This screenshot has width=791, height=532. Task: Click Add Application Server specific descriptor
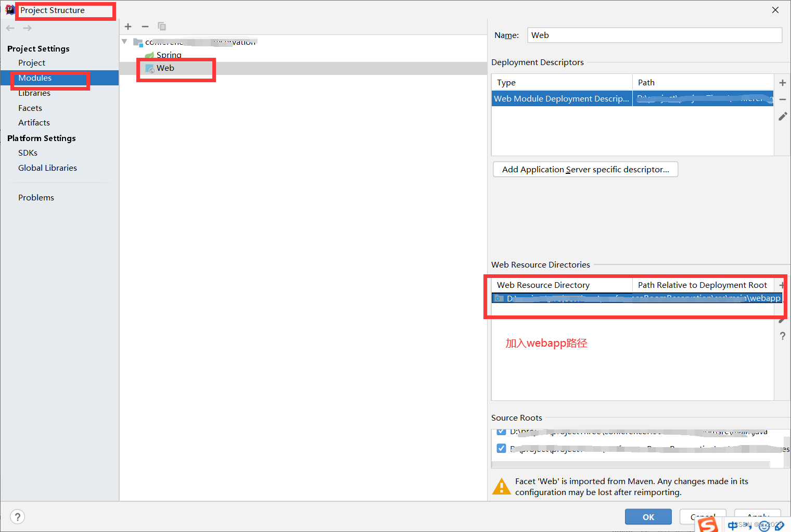(585, 169)
